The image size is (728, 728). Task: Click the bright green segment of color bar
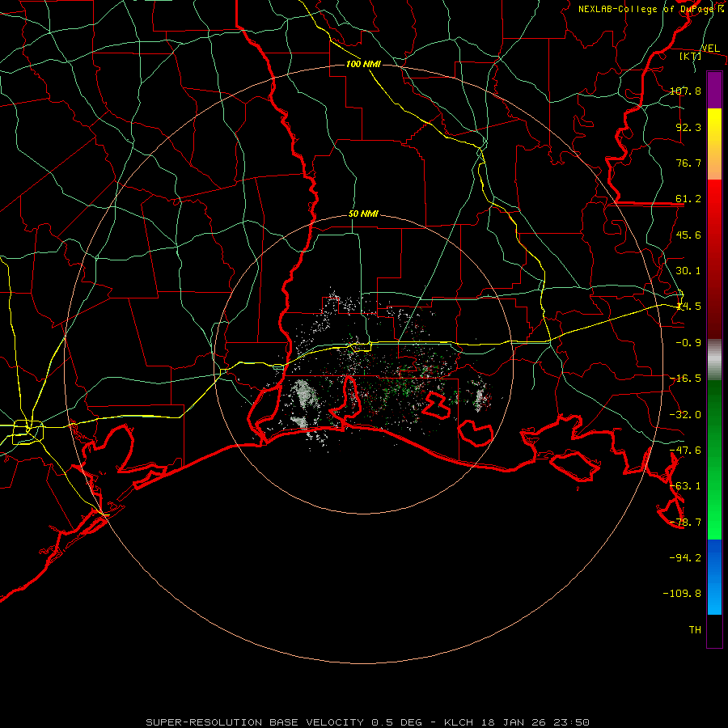click(x=714, y=459)
